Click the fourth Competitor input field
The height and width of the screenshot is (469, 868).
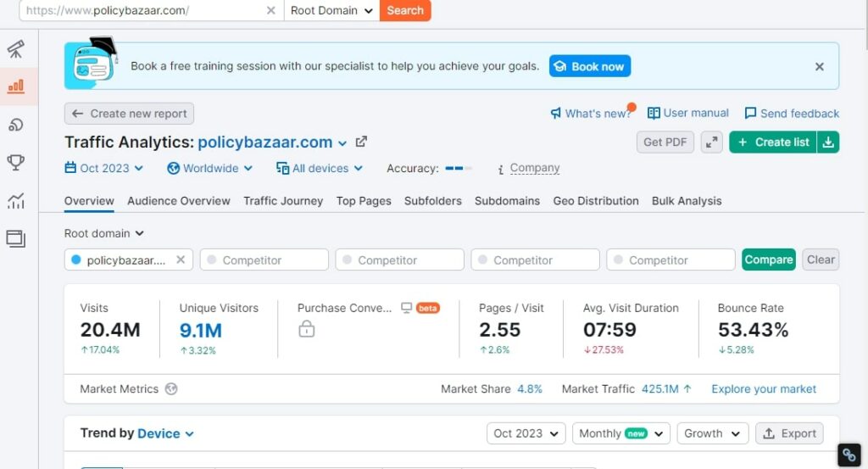[671, 260]
